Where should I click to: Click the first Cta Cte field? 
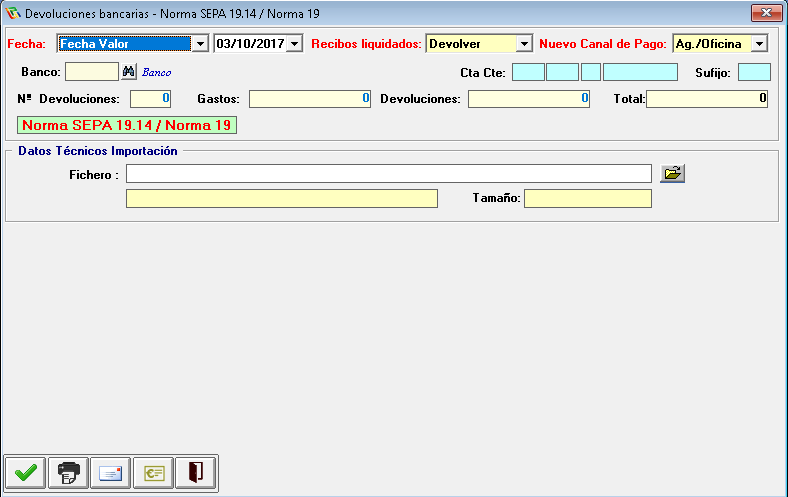(528, 72)
